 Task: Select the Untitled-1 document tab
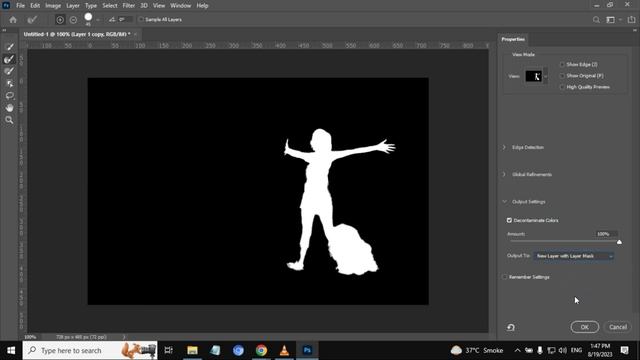pyautogui.click(x=76, y=34)
